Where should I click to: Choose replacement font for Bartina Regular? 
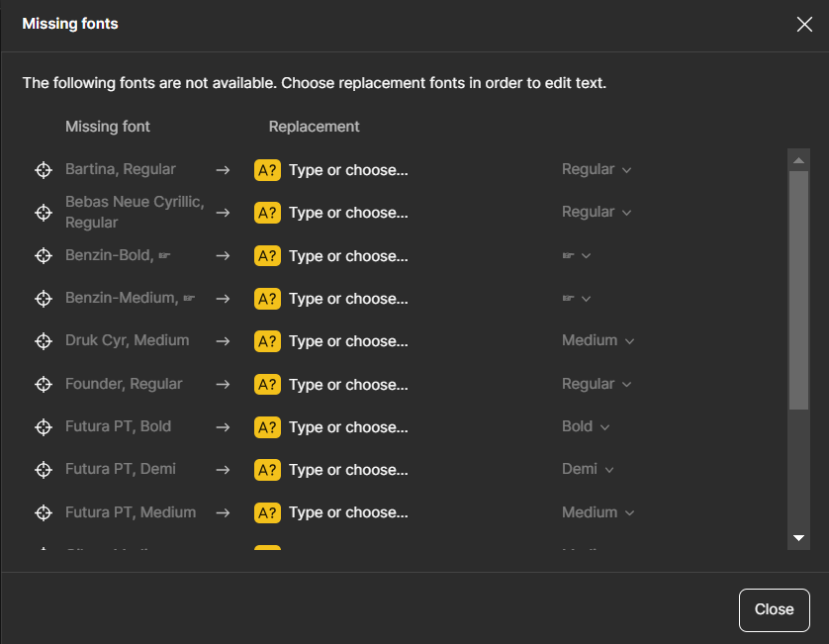(348, 170)
